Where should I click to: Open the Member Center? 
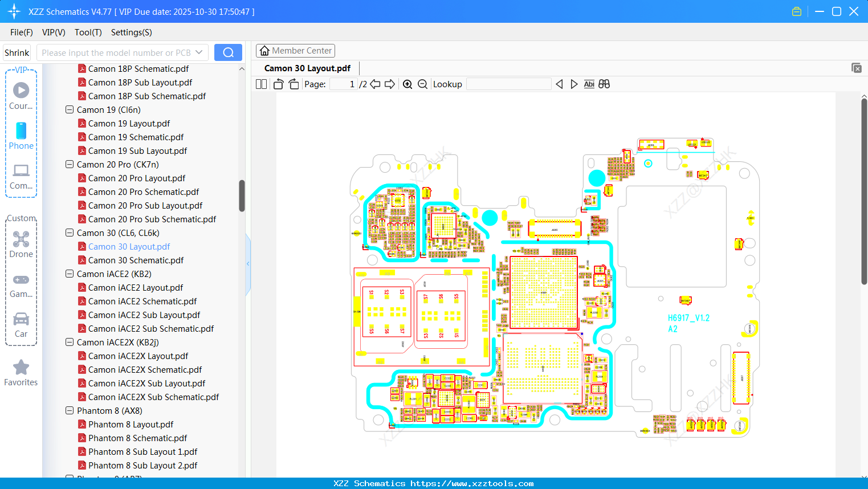pos(295,51)
